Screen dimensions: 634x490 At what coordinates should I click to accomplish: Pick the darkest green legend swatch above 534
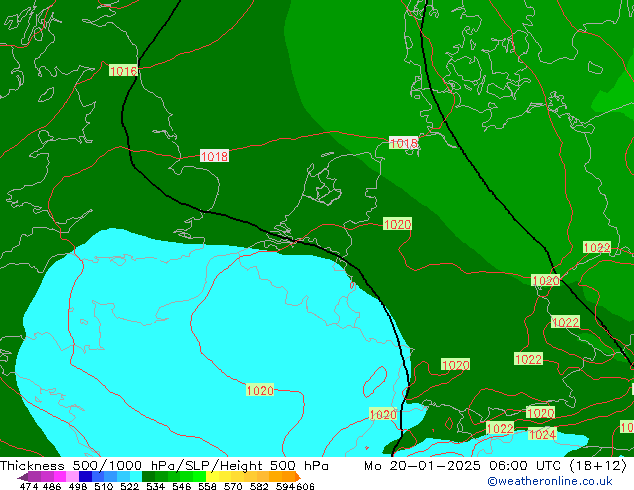tap(148, 476)
